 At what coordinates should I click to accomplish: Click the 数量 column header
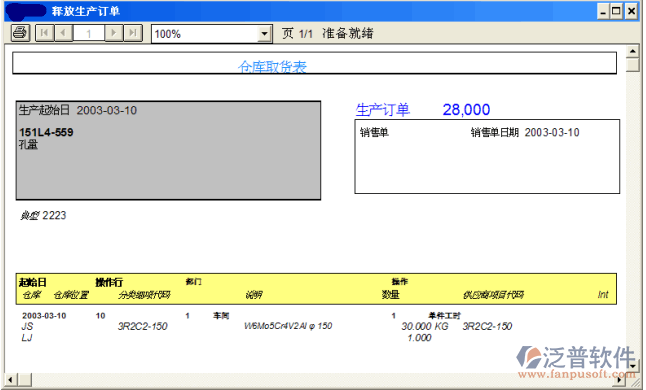point(390,294)
